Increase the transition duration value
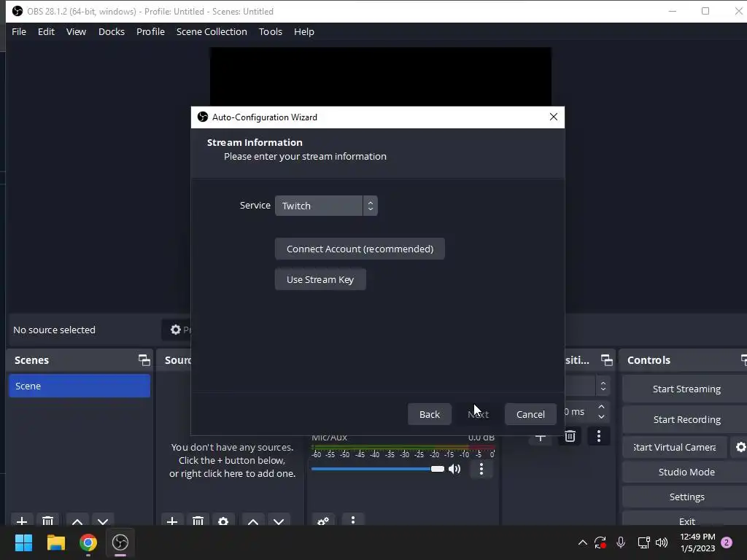Screen dimensions: 747x560 coord(601,407)
